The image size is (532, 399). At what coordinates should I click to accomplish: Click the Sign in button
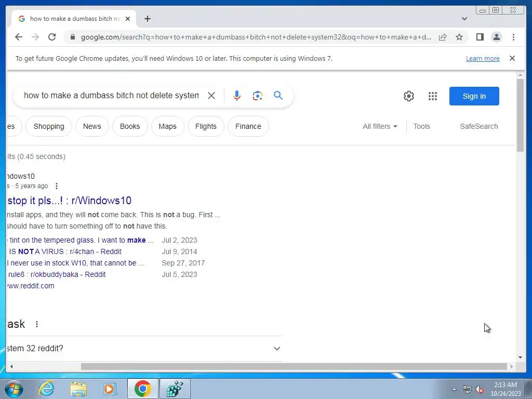pyautogui.click(x=474, y=96)
